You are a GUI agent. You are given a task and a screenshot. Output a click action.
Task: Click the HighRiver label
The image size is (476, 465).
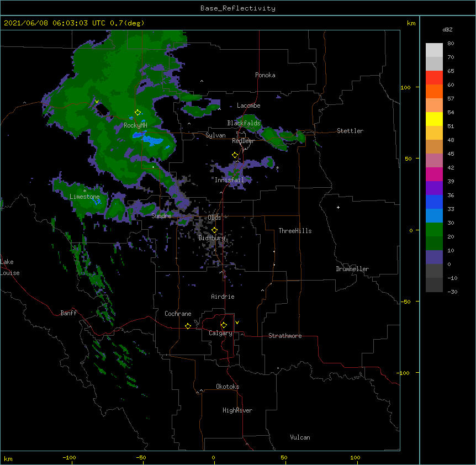(237, 410)
